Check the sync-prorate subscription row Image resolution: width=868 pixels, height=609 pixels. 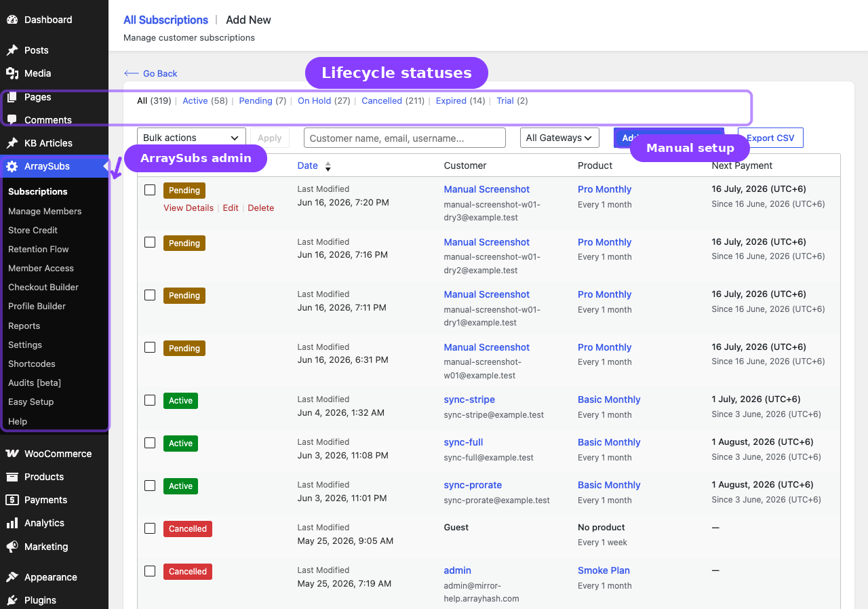click(x=150, y=486)
